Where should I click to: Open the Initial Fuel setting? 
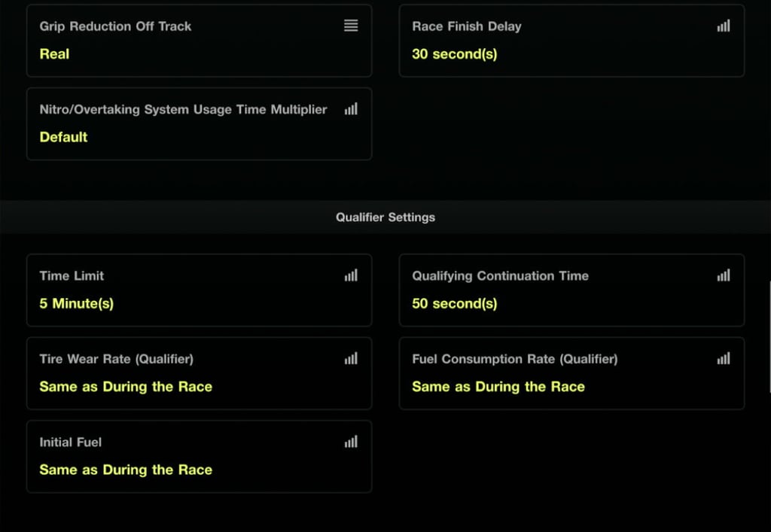click(199, 456)
